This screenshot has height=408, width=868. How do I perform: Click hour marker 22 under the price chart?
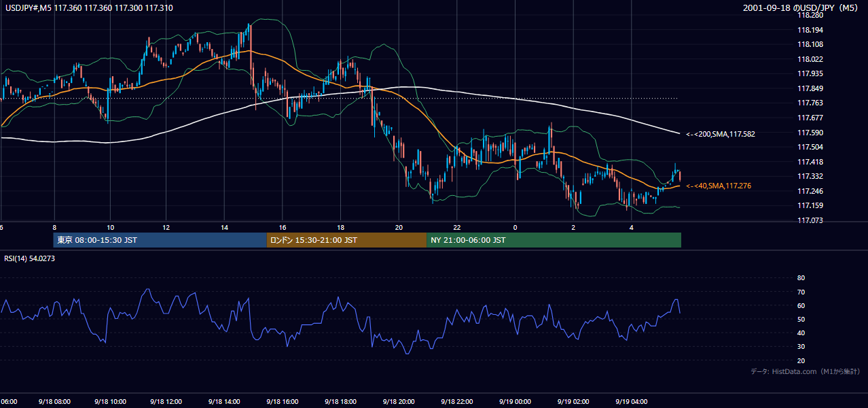(x=457, y=227)
